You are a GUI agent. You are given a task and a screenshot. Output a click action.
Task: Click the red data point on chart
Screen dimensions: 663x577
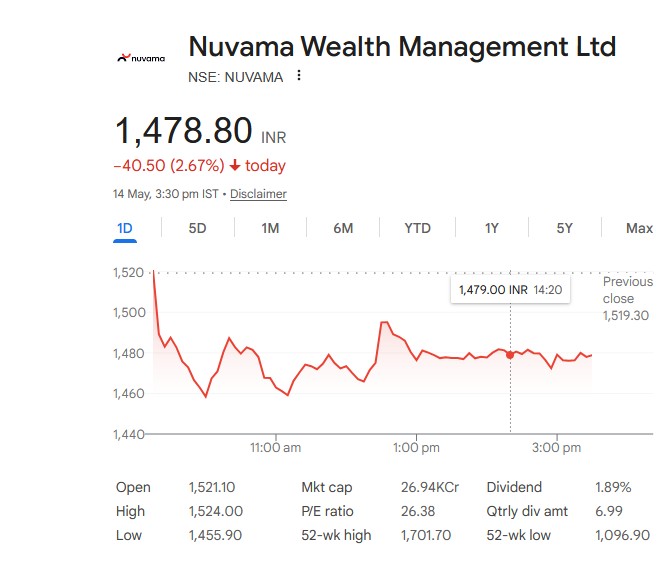(x=510, y=355)
